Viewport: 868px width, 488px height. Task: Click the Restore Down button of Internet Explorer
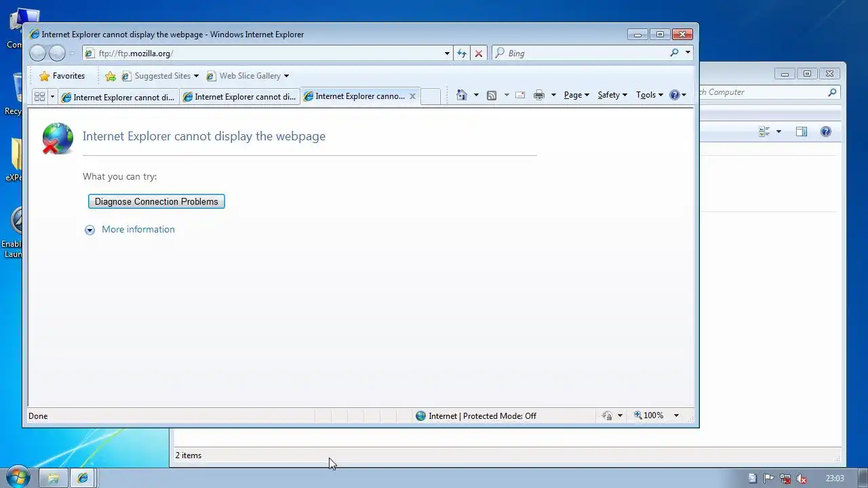[660, 34]
